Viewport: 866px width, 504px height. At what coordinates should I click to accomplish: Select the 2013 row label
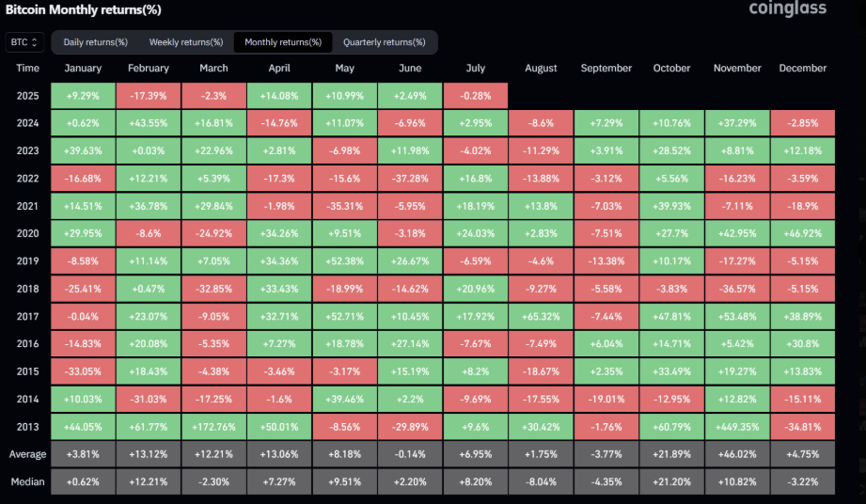(x=27, y=427)
